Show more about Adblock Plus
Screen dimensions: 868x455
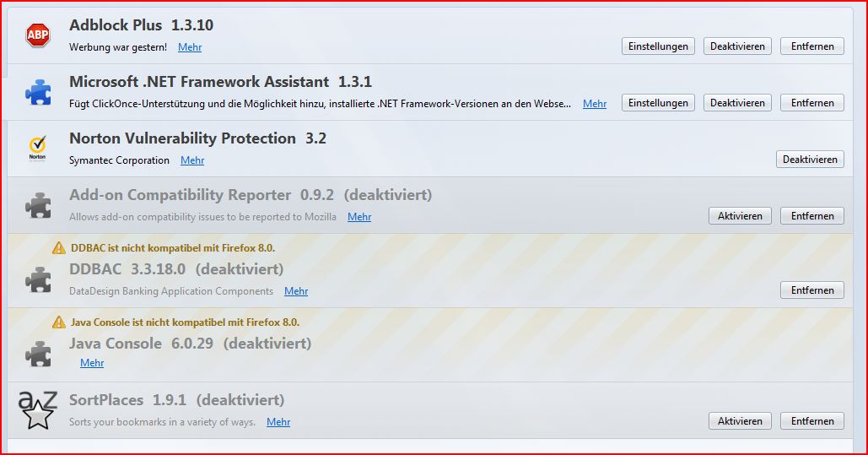[x=190, y=47]
